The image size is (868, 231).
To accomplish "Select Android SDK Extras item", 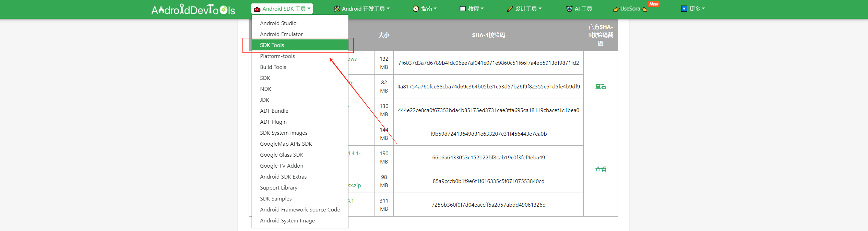I will click(300, 177).
